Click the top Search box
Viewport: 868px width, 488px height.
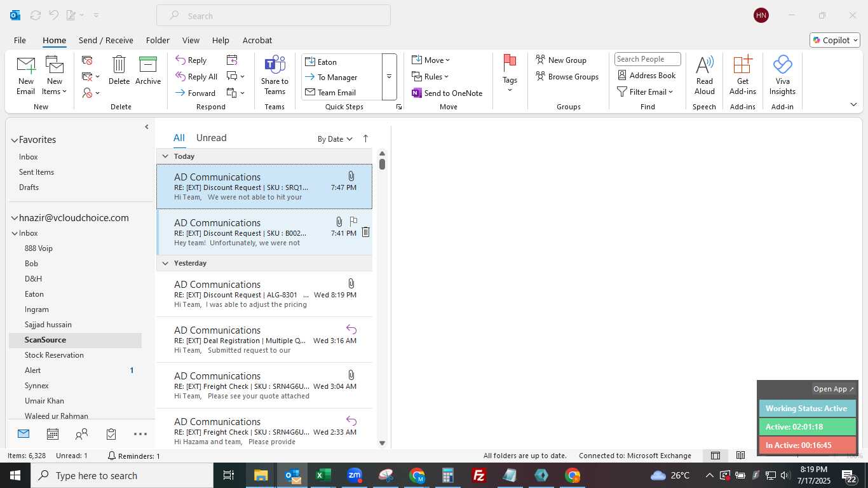pos(273,16)
